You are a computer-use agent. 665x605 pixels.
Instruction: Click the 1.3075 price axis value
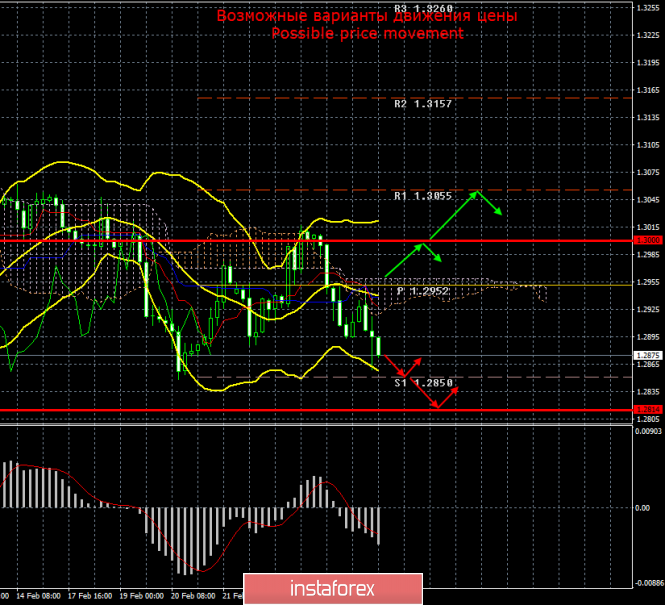pyautogui.click(x=648, y=172)
